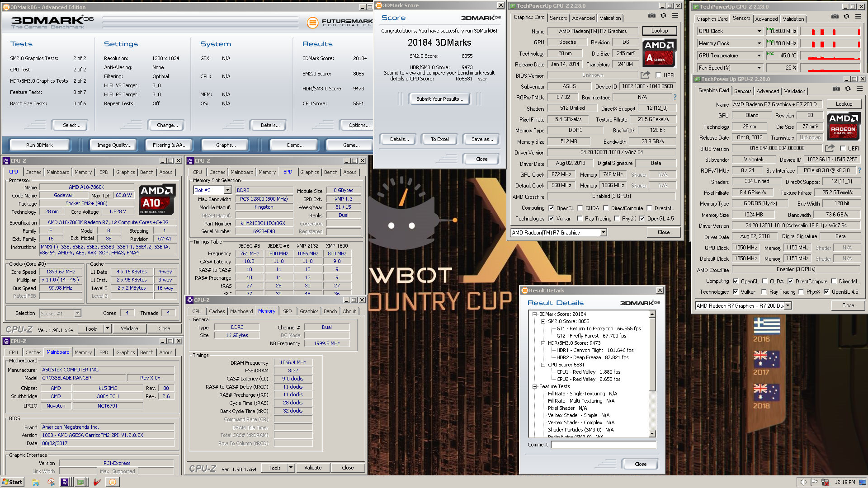This screenshot has height=488, width=868.
Task: Click the red swoosh taskbar icon
Action: [97, 482]
